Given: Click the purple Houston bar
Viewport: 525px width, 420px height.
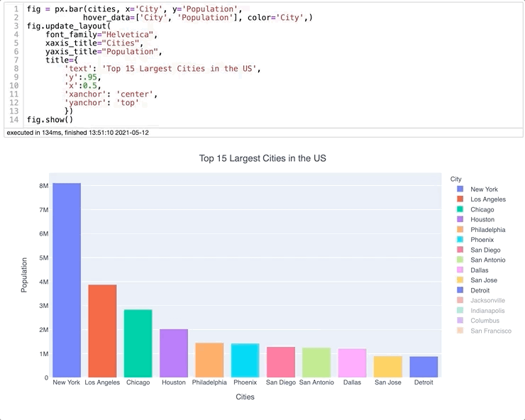Looking at the screenshot, I should 174,353.
